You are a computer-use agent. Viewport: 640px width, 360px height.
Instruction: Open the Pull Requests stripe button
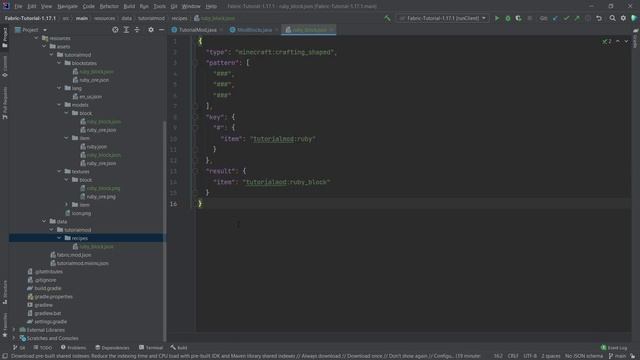(4, 102)
